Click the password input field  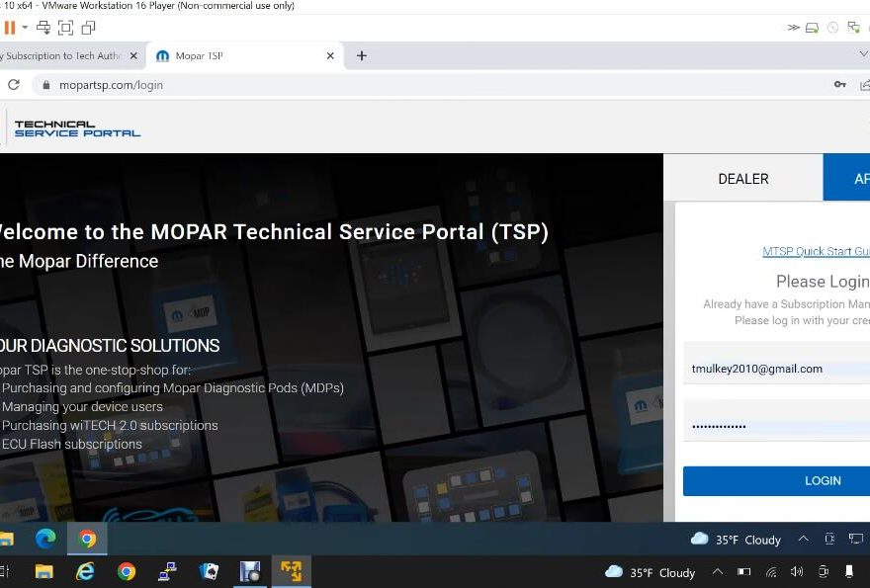777,426
